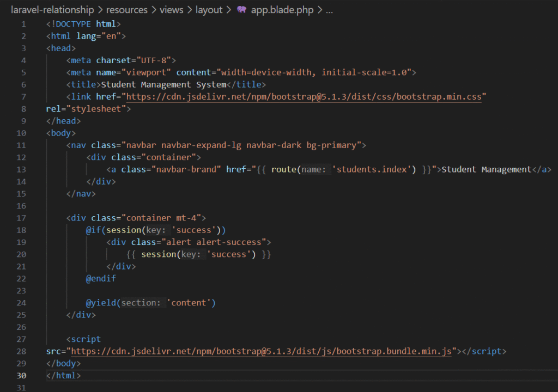
Task: Open the laravel-relationship breadcrumb folder
Action: tap(52, 10)
